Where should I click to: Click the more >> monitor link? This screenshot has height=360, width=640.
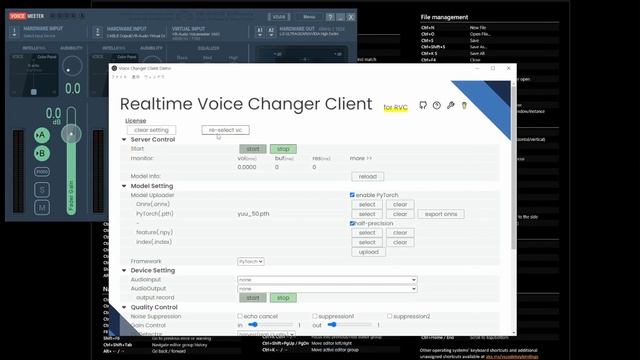tap(361, 158)
